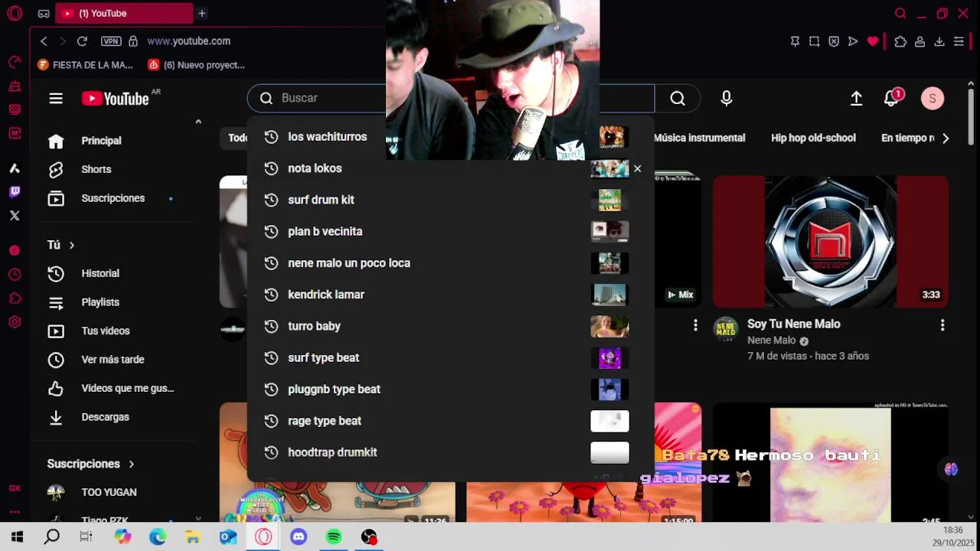The height and width of the screenshot is (551, 980).
Task: Click the site security padlock icon
Action: pos(133,41)
